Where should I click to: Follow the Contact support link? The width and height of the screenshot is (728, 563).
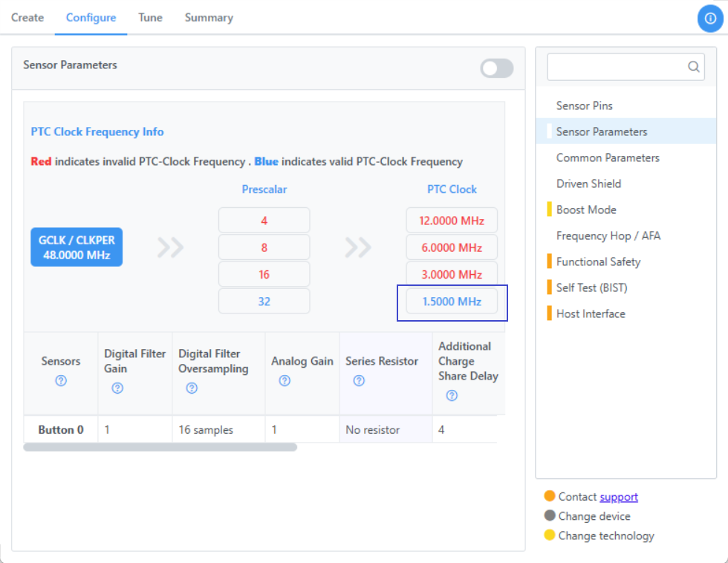click(x=618, y=497)
